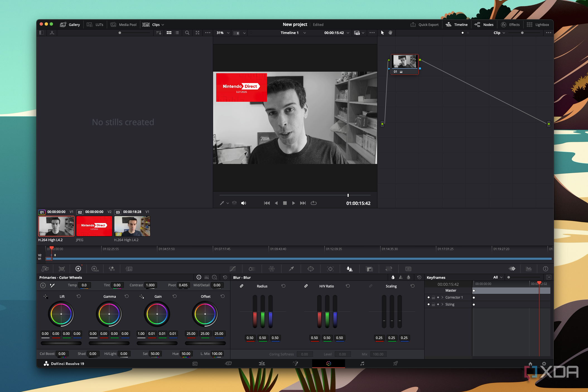Open the Scopes panel icon
588x392 pixels.
[x=529, y=269]
